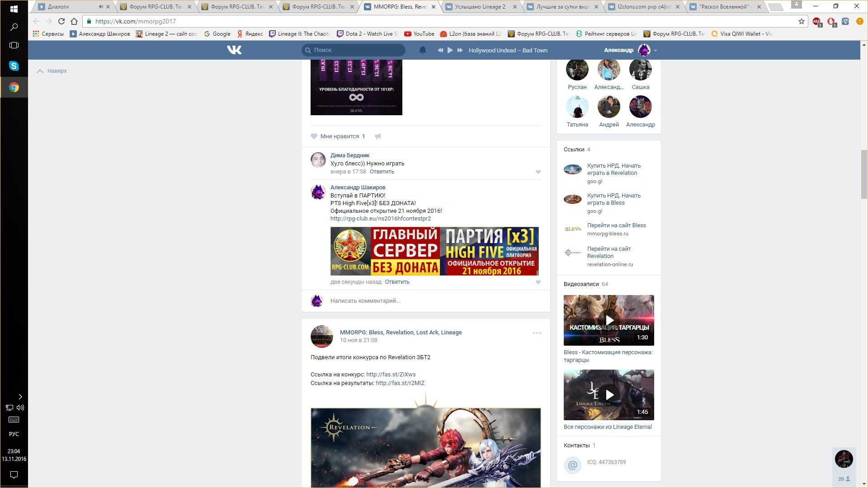Toggle Мне нравится on the post
This screenshot has width=868, height=488.
click(x=338, y=136)
